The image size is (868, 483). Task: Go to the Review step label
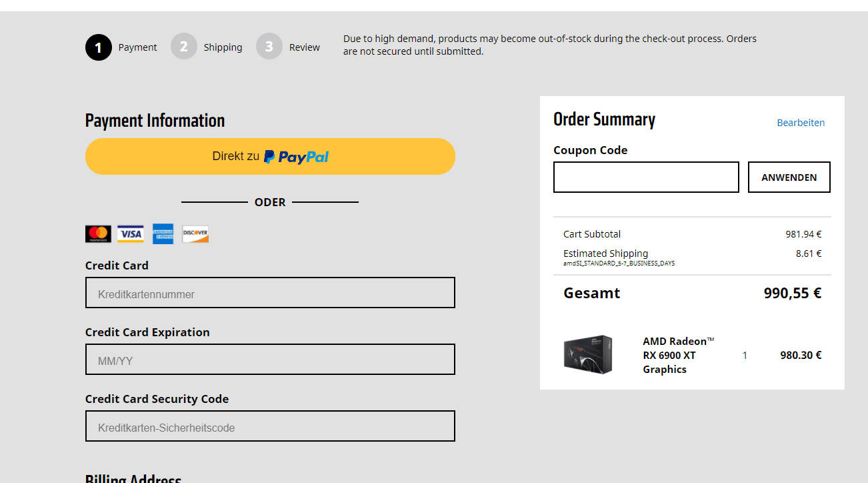(305, 47)
